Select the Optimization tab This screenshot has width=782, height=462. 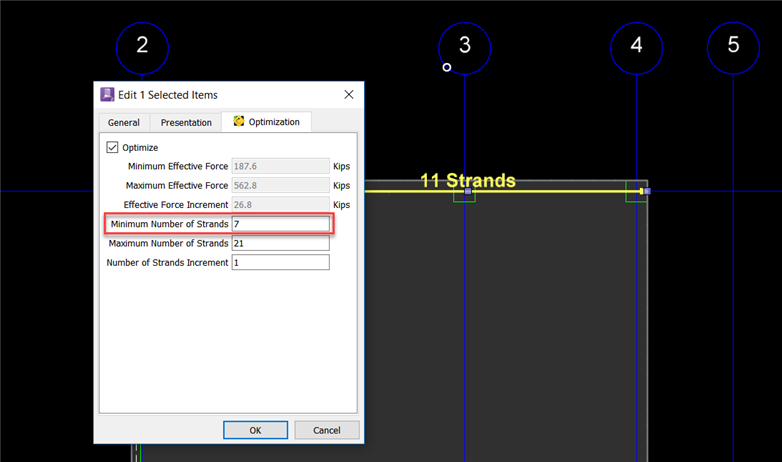267,122
